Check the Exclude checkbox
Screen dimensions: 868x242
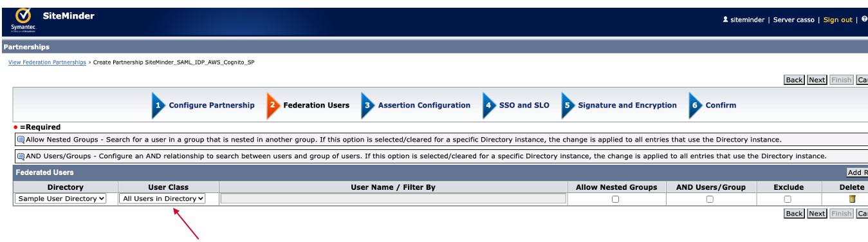[788, 200]
